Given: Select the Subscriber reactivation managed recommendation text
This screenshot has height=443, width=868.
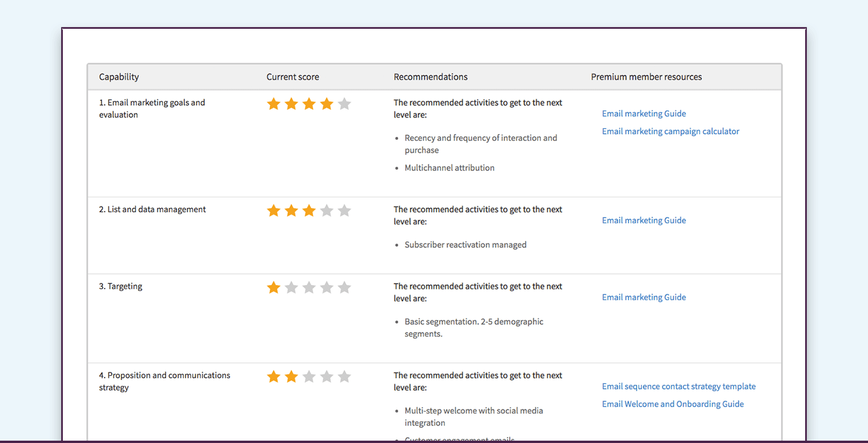Looking at the screenshot, I should click(x=465, y=245).
